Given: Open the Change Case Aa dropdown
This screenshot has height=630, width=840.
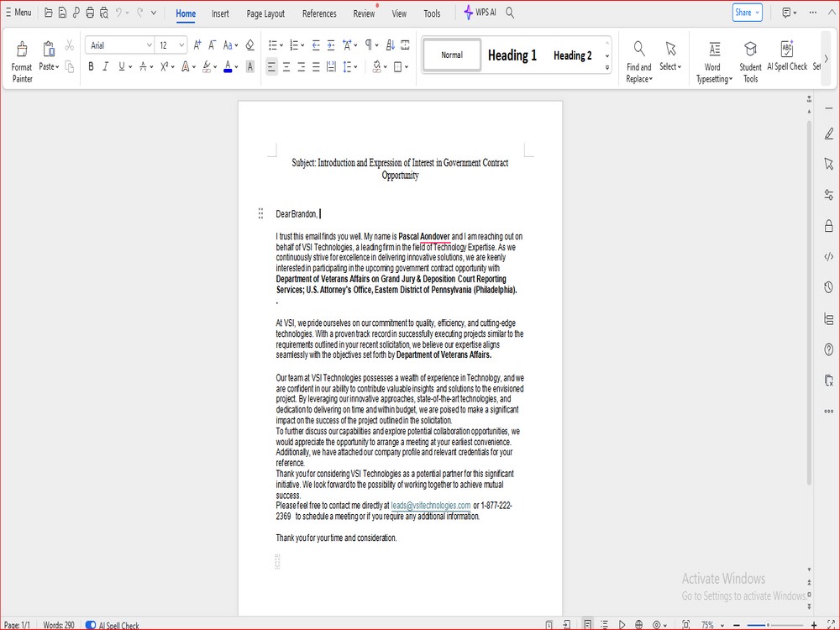Looking at the screenshot, I should [x=230, y=45].
